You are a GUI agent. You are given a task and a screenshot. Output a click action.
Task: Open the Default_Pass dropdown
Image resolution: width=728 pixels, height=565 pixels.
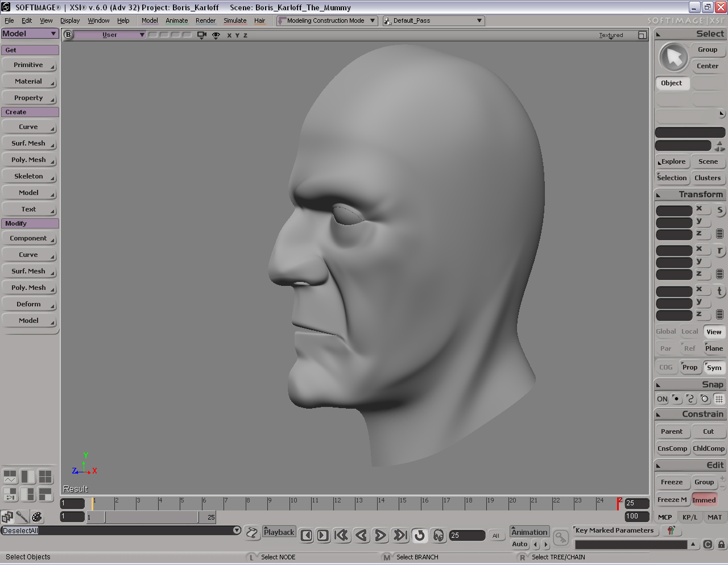pos(433,20)
